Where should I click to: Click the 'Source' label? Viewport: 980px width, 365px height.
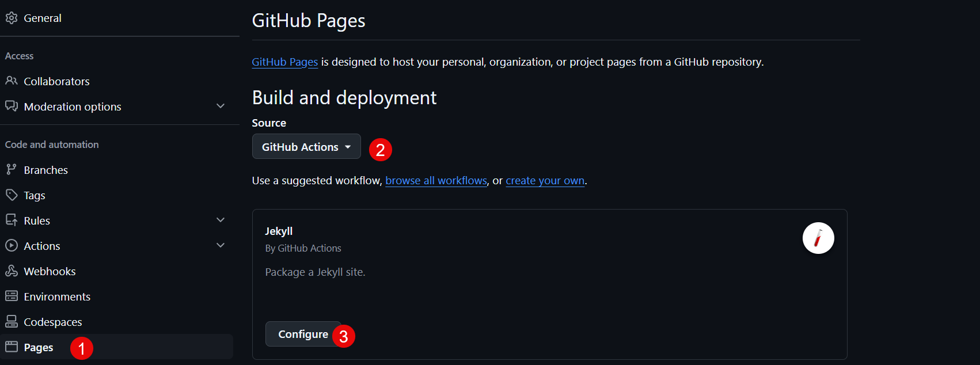coord(269,123)
